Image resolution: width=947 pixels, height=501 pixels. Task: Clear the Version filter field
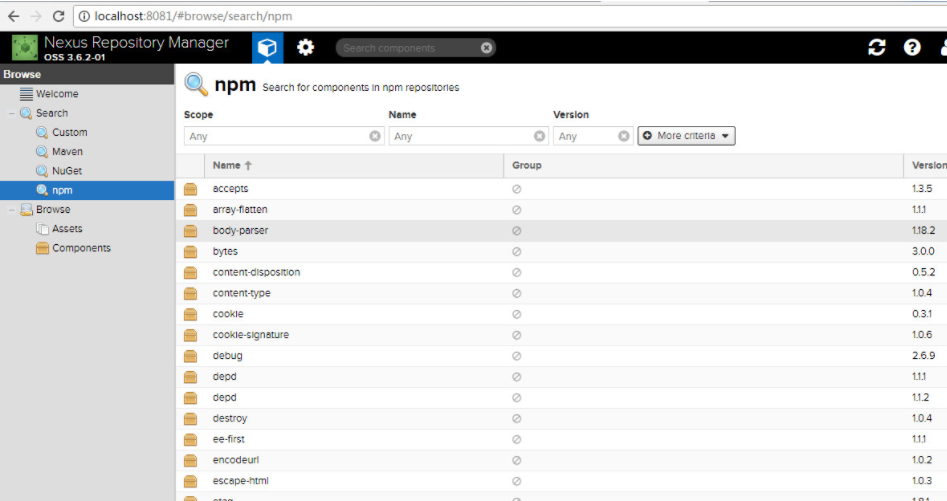[x=624, y=136]
